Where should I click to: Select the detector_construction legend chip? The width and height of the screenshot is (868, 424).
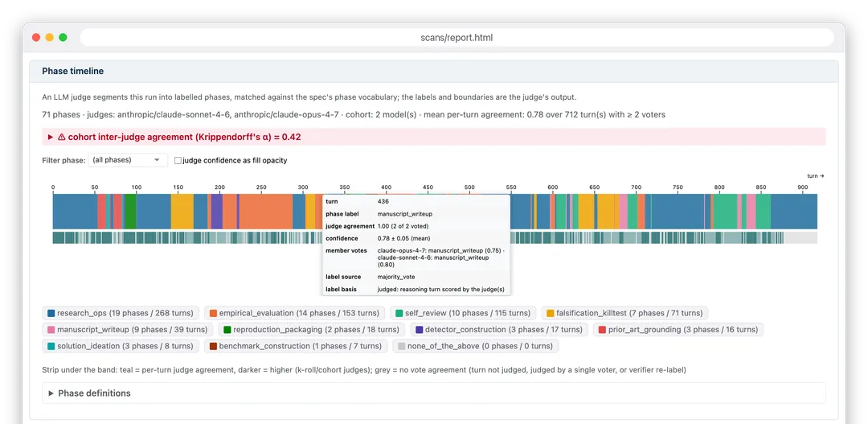pyautogui.click(x=499, y=330)
